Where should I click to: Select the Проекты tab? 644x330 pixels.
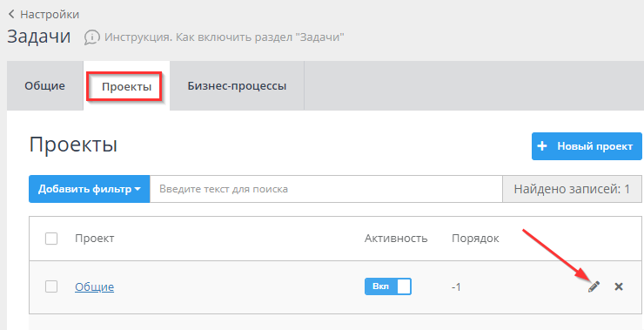(126, 87)
